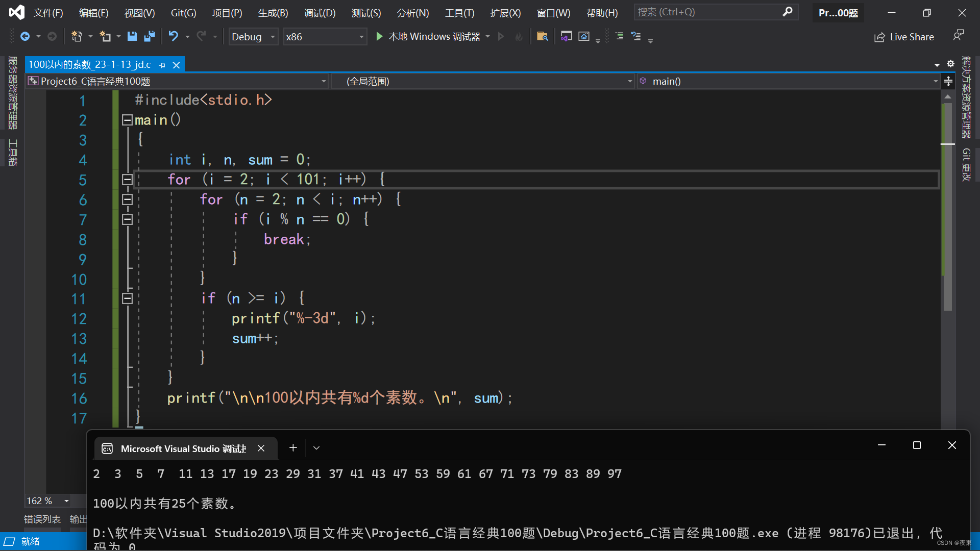This screenshot has width=980, height=551.
Task: Select the Save All toolbar icon
Action: click(149, 36)
